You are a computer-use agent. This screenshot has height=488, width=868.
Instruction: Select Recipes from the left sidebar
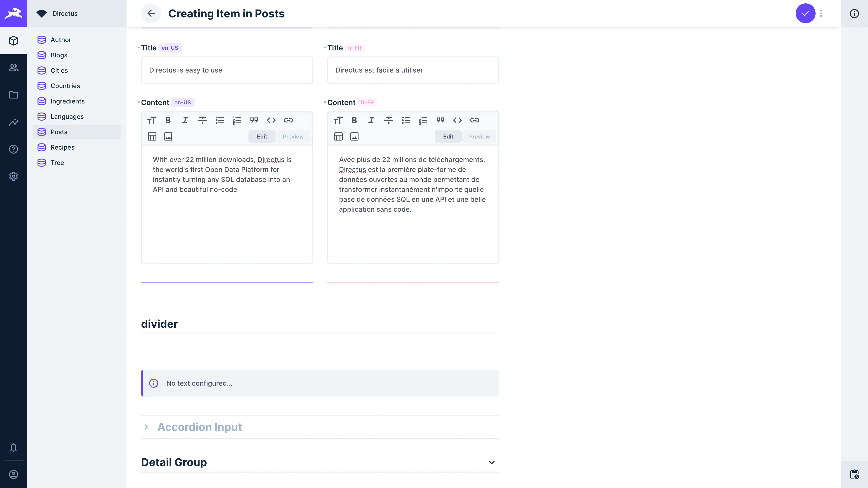pyautogui.click(x=63, y=147)
